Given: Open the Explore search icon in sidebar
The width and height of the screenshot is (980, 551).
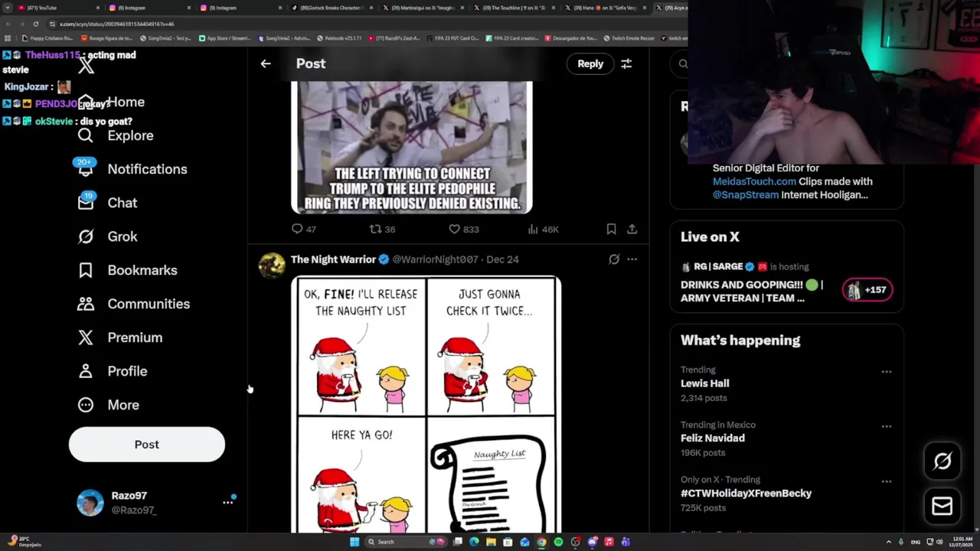Looking at the screenshot, I should 86,135.
